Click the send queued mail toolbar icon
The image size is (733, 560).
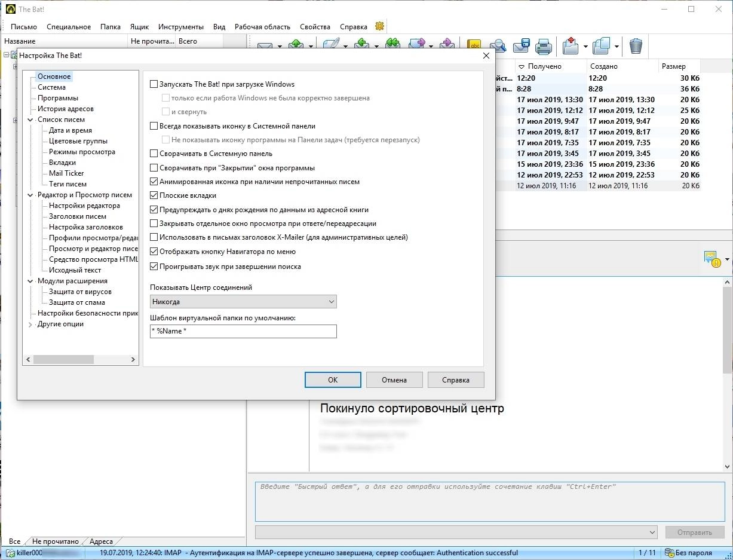(296, 45)
